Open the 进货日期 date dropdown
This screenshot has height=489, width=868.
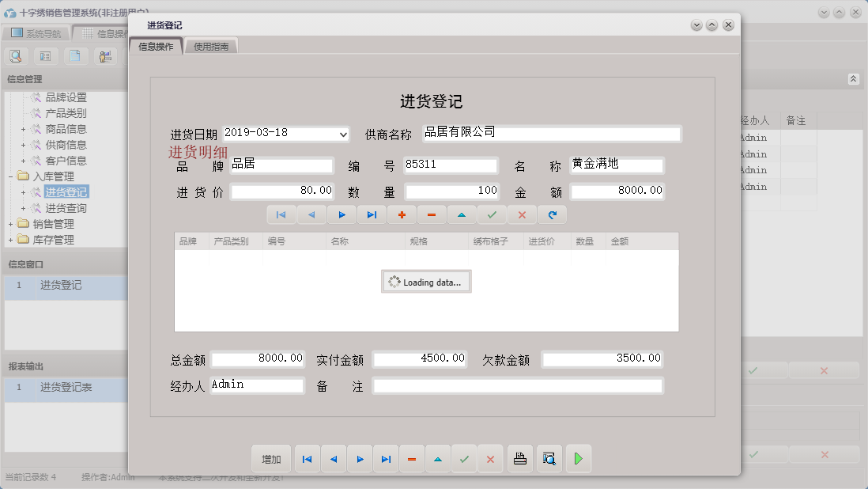[x=342, y=133]
